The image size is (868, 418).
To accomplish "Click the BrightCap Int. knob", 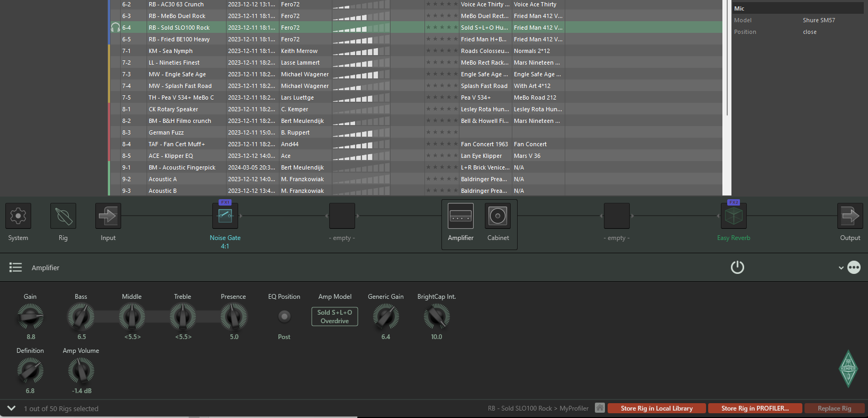I will (x=437, y=317).
